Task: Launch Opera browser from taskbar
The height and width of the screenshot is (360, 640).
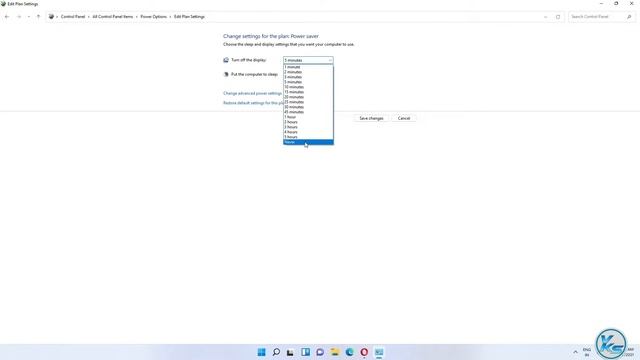Action: (364, 352)
